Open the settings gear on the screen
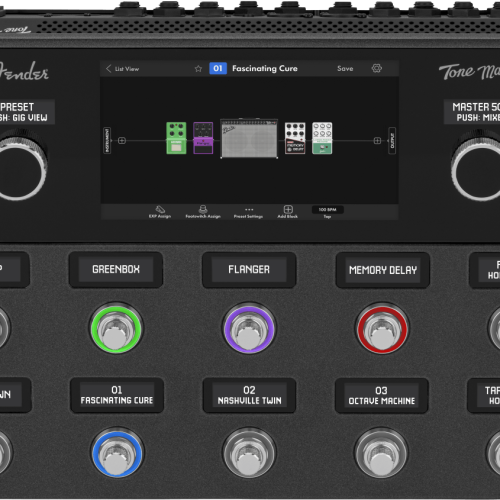 click(x=377, y=68)
